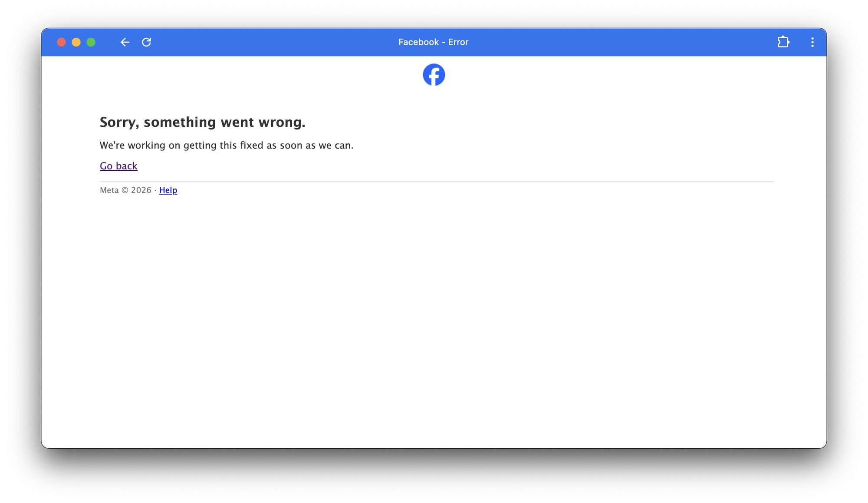
Task: Open the extensions puzzle piece icon
Action: coord(783,42)
